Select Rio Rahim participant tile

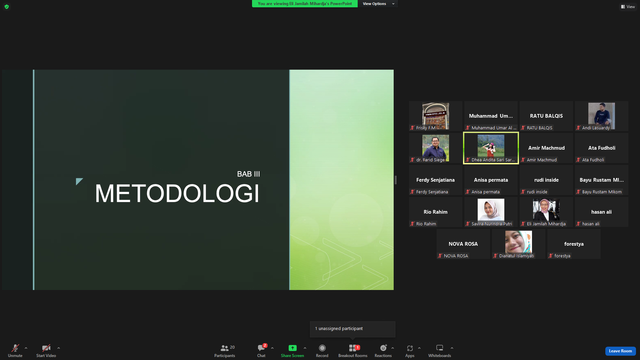[x=436, y=212]
